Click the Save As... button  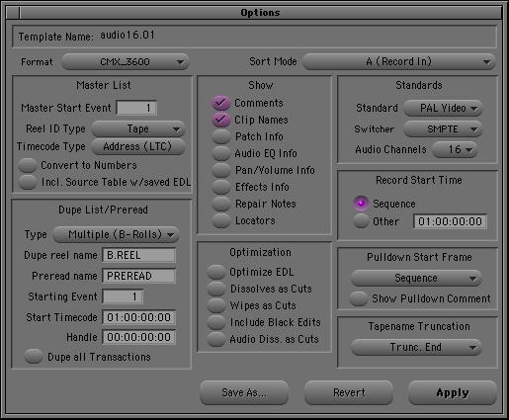pos(244,392)
